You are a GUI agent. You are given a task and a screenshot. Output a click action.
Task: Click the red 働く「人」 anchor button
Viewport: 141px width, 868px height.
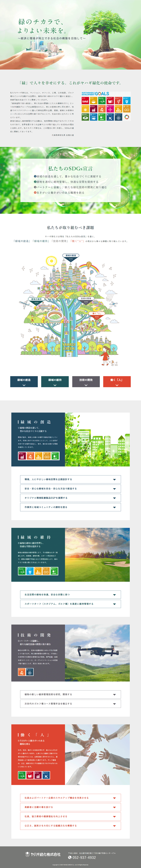coord(117,381)
